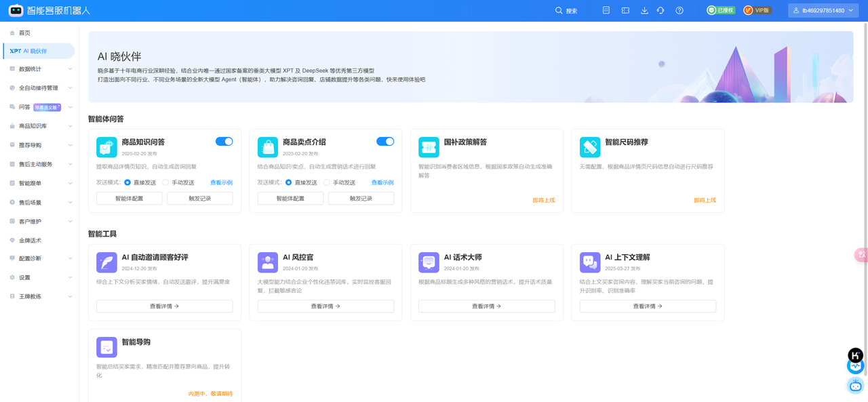The height and width of the screenshot is (402, 868).
Task: Click the 智能导购 card icon
Action: click(106, 346)
